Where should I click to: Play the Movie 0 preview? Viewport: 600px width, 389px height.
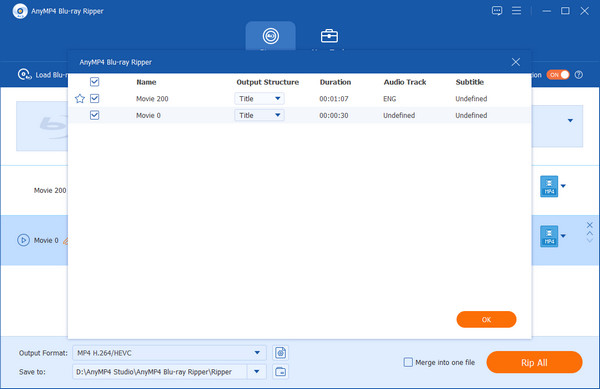23,240
